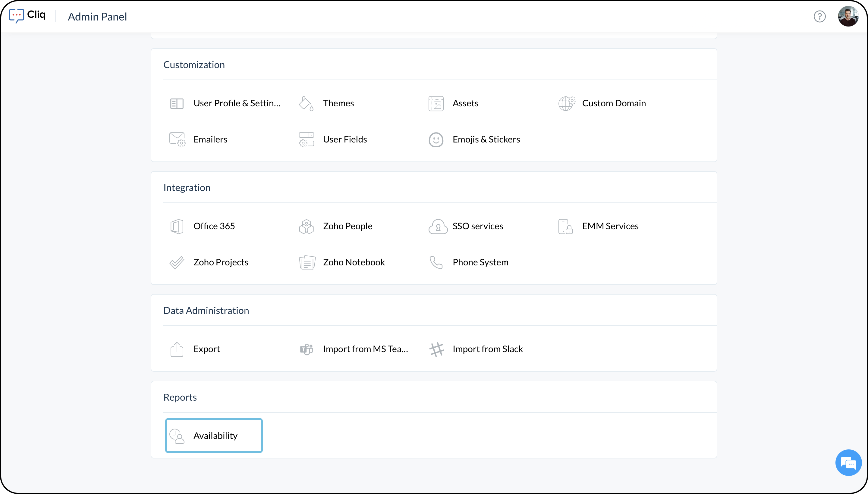868x494 pixels.
Task: Click the help question mark icon
Action: [819, 16]
